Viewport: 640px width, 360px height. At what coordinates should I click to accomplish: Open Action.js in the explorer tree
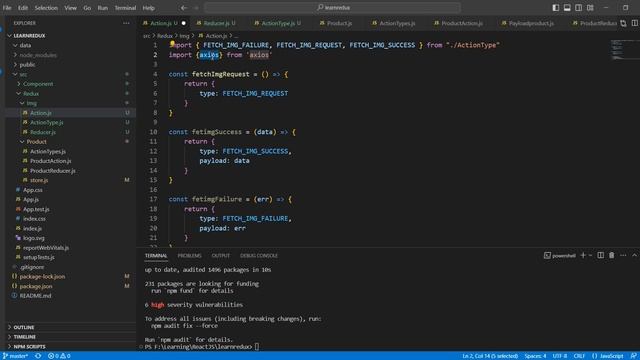[x=41, y=113]
